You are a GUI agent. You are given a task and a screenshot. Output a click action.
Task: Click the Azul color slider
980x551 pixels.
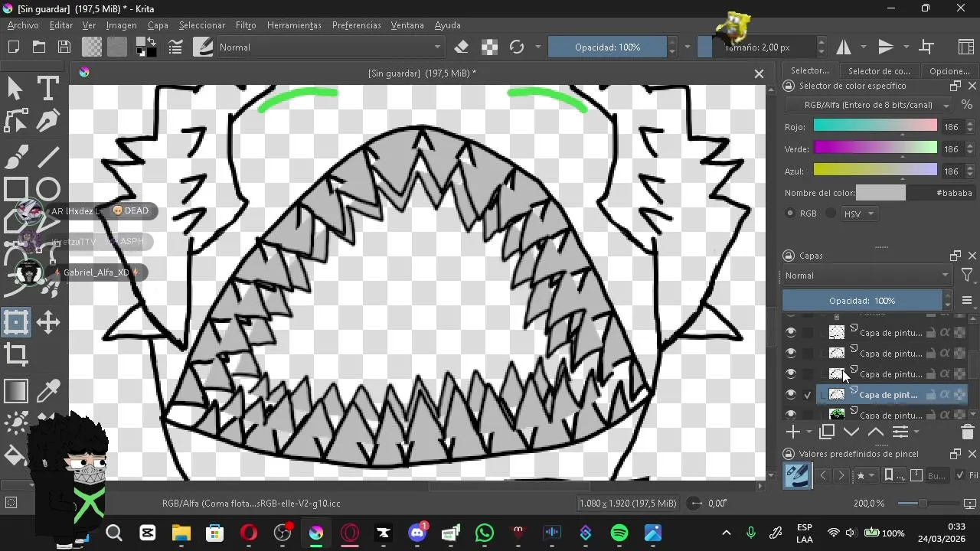point(875,171)
